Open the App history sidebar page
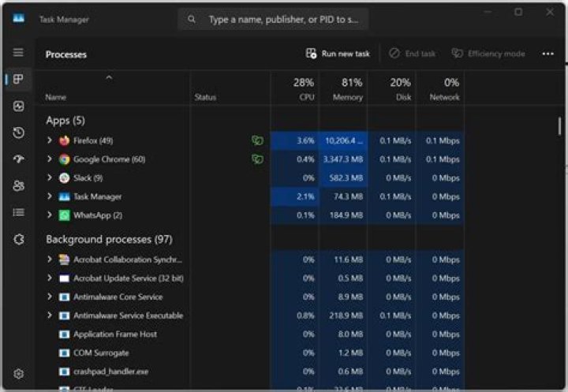Screen dimensions: 568x392 click(18, 133)
